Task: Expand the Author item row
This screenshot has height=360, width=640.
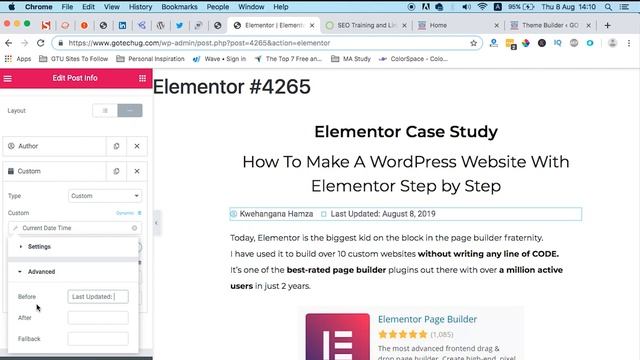Action: click(54, 146)
